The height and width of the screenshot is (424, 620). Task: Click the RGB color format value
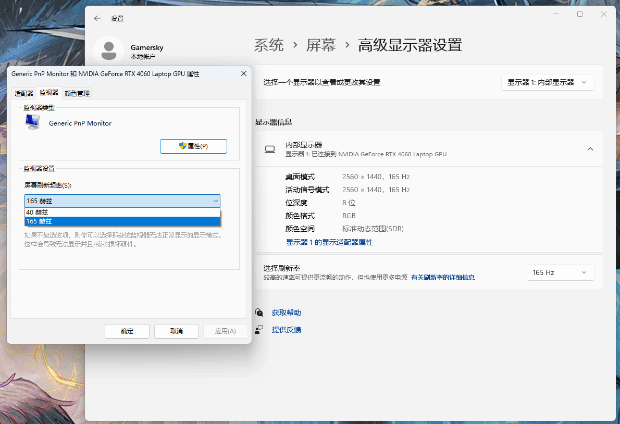tap(349, 216)
